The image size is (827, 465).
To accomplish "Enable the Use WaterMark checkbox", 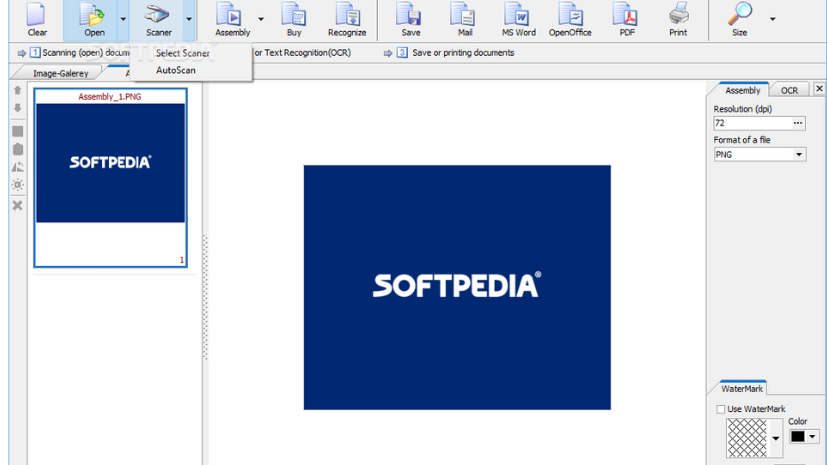I will (x=721, y=409).
